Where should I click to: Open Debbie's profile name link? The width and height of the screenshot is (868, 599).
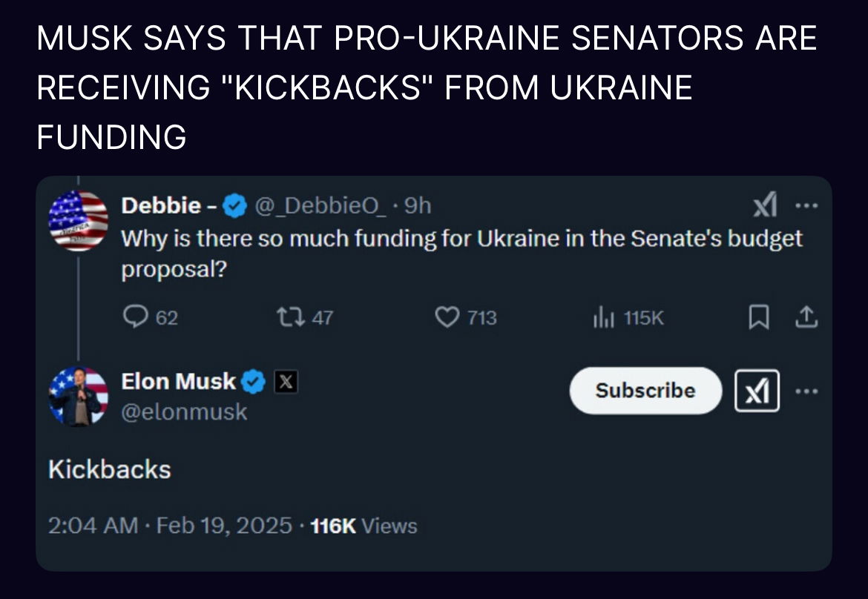162,205
